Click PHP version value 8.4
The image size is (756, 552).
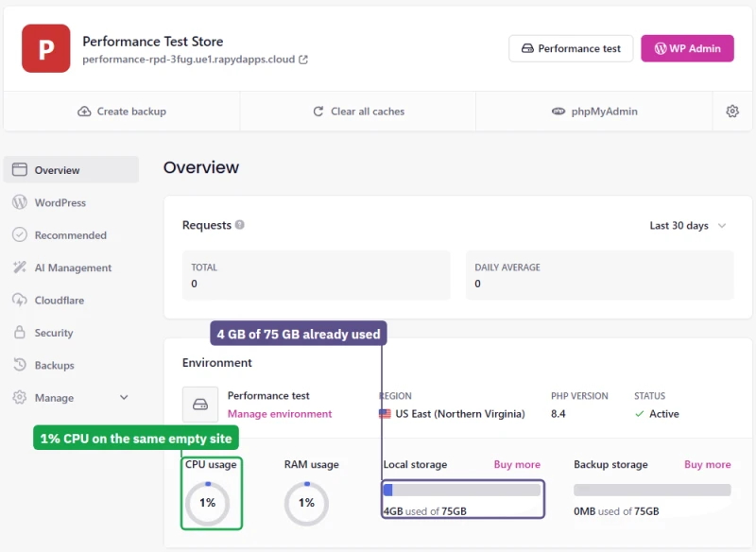click(558, 414)
